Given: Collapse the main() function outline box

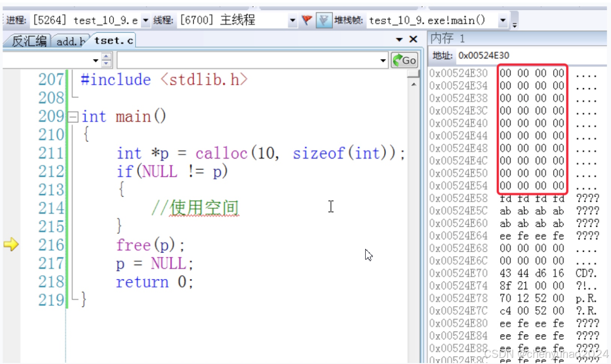Looking at the screenshot, I should tap(73, 117).
